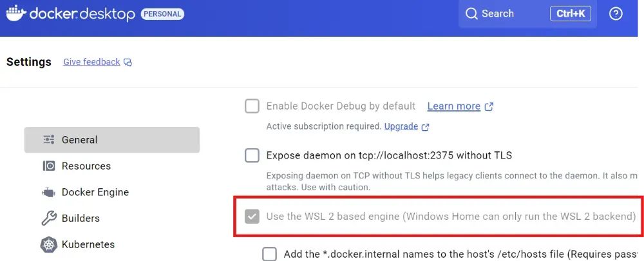Screen dimensions: 644x261
Task: Click the General settings sliders icon
Action: coord(48,140)
